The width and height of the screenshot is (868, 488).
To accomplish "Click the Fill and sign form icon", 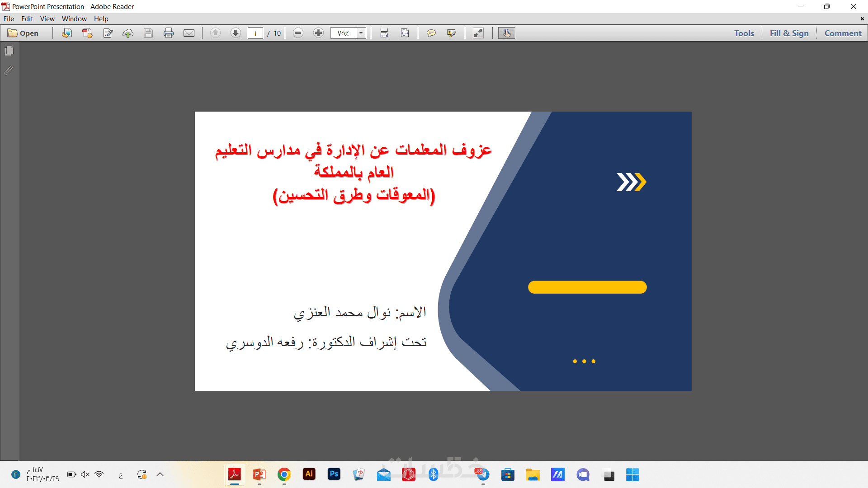I will 108,33.
